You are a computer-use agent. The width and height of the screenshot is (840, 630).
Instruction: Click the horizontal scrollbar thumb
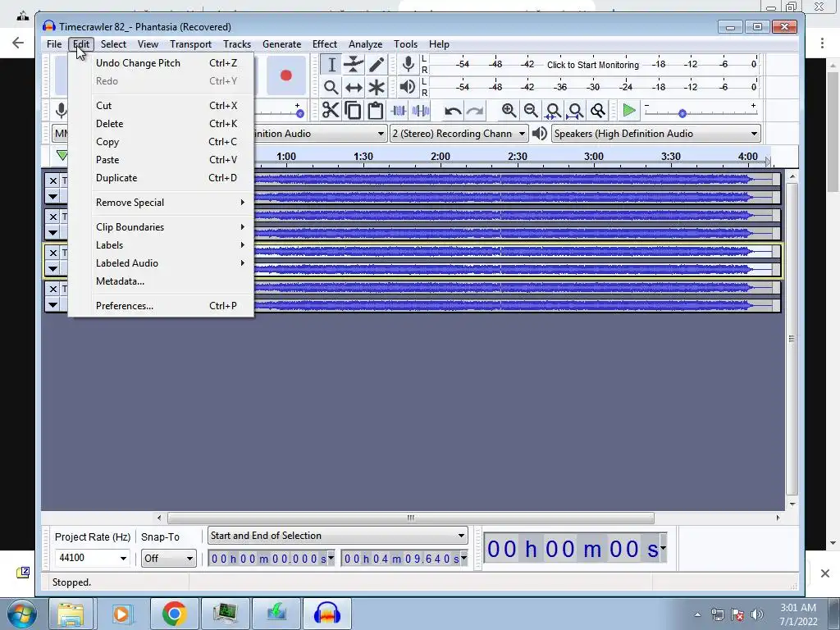pyautogui.click(x=411, y=518)
